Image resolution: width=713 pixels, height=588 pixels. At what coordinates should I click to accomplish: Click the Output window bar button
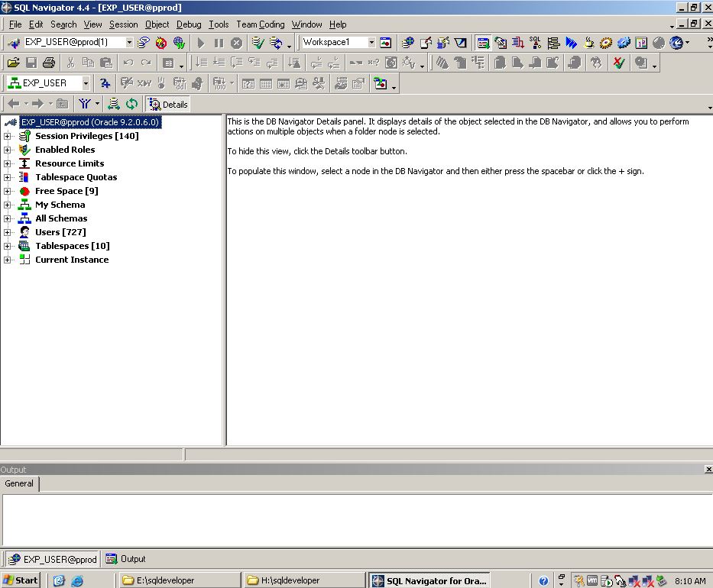125,559
